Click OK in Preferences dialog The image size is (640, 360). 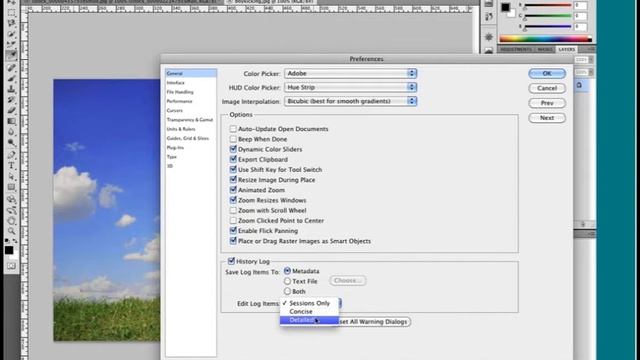point(547,73)
